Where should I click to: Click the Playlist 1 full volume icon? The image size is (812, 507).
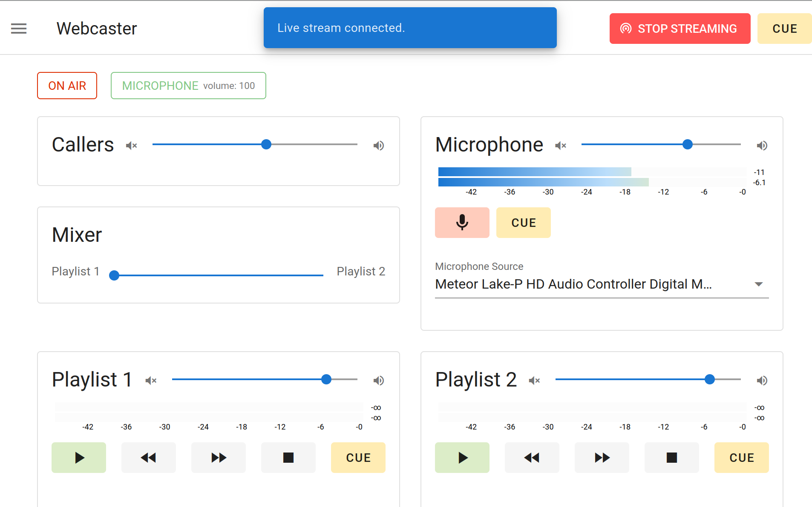[x=379, y=381]
